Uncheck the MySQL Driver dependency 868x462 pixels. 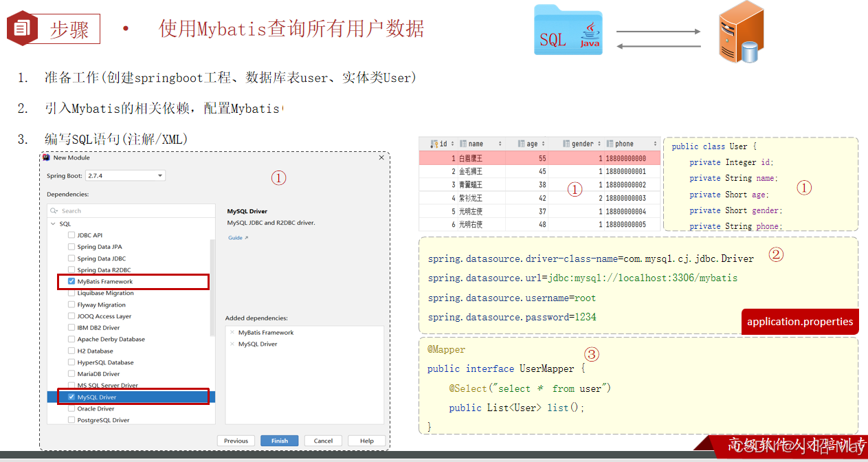tap(71, 397)
